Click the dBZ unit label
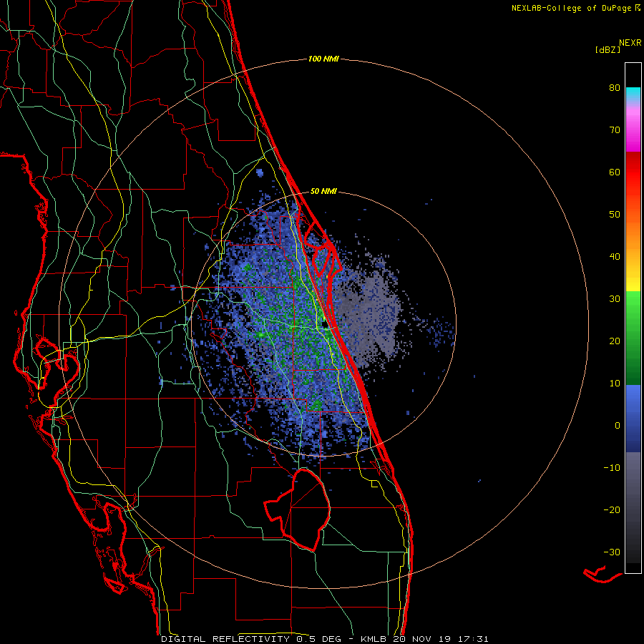This screenshot has height=644, width=644. (x=608, y=50)
